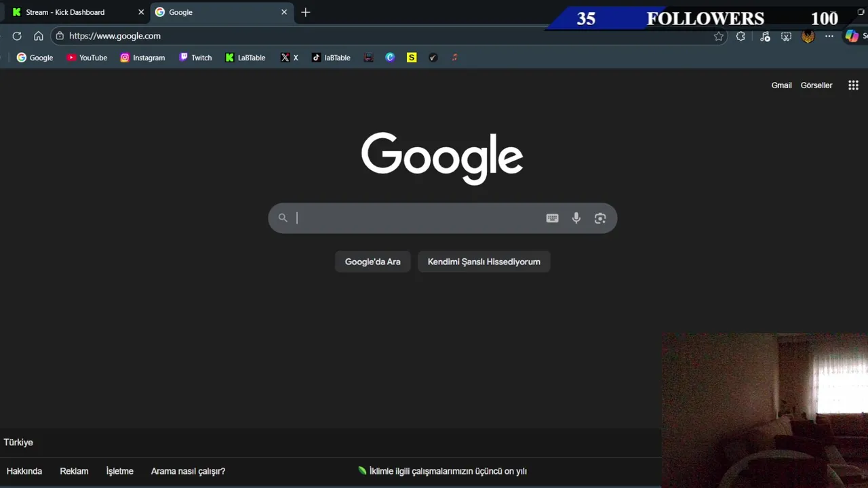Open the media control music-note icon
This screenshot has height=488, width=868.
(765, 37)
